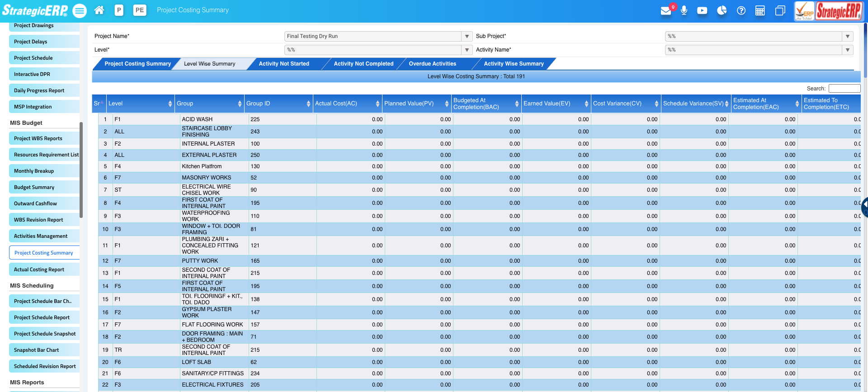Click the sidebar vertical scrollbar
This screenshot has height=392, width=868.
[81, 170]
